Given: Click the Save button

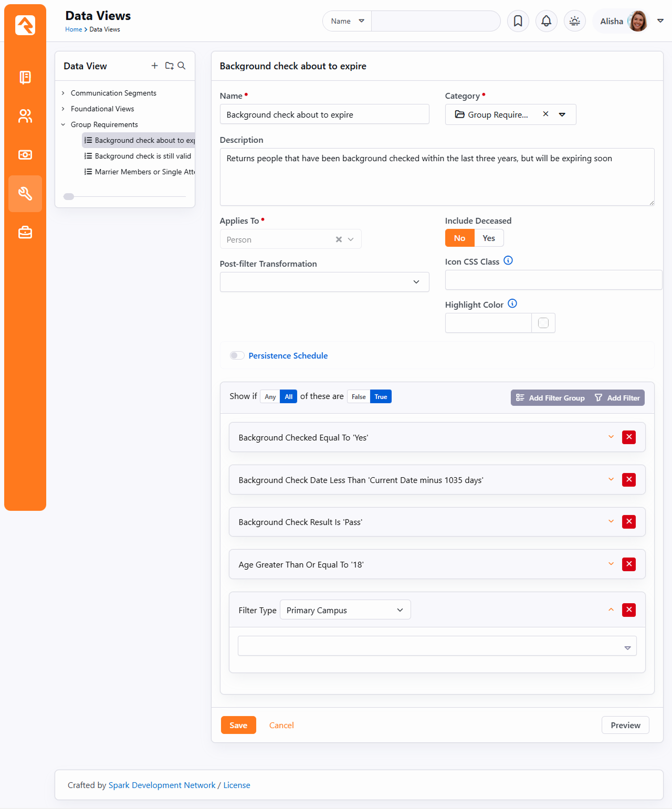Looking at the screenshot, I should coord(238,725).
